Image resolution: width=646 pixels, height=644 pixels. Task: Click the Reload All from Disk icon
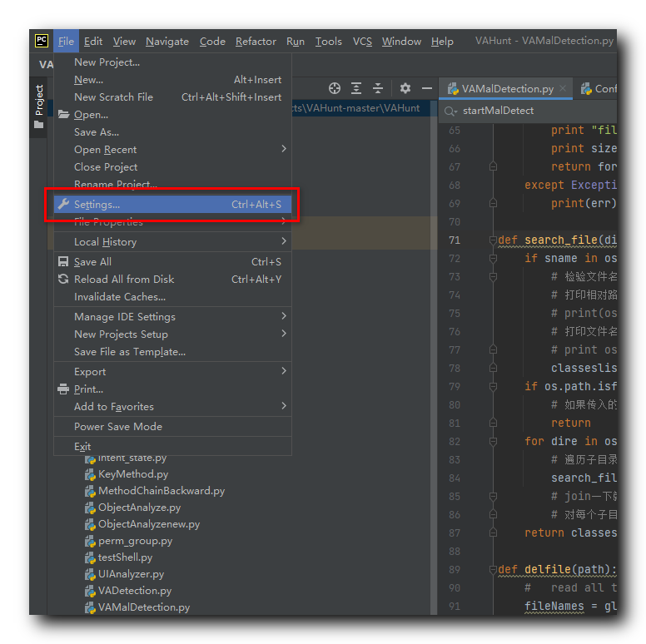click(63, 279)
